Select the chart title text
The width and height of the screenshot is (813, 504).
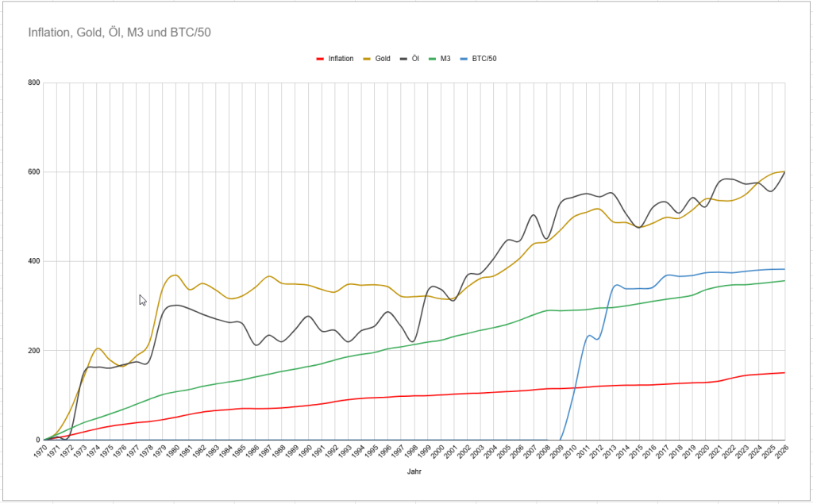coord(119,33)
